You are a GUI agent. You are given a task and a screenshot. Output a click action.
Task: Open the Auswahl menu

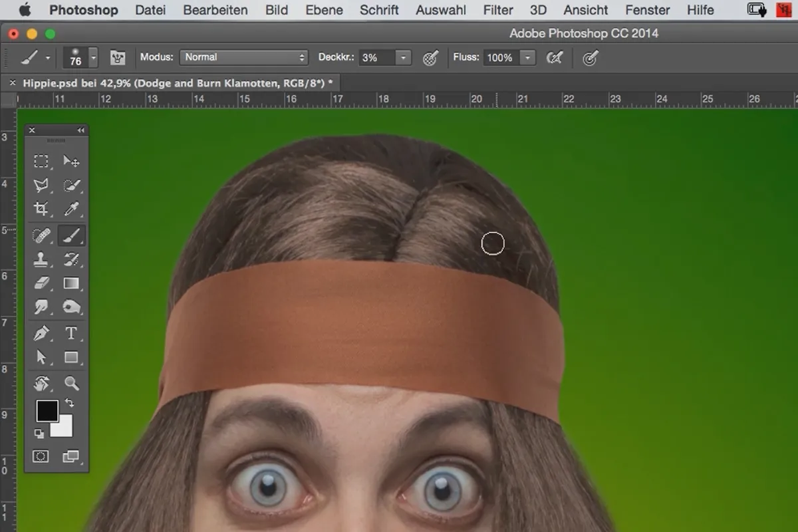(x=440, y=10)
